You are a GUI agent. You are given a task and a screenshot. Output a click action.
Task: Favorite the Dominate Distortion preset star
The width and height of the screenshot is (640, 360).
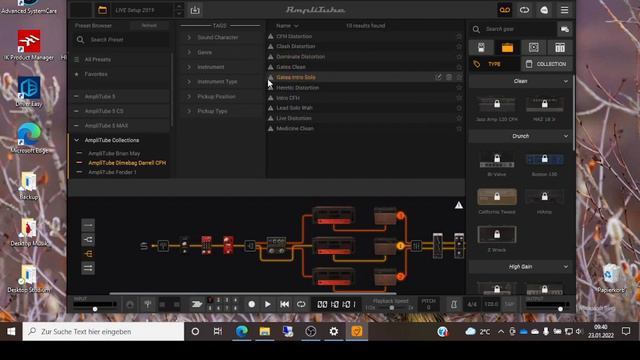459,57
